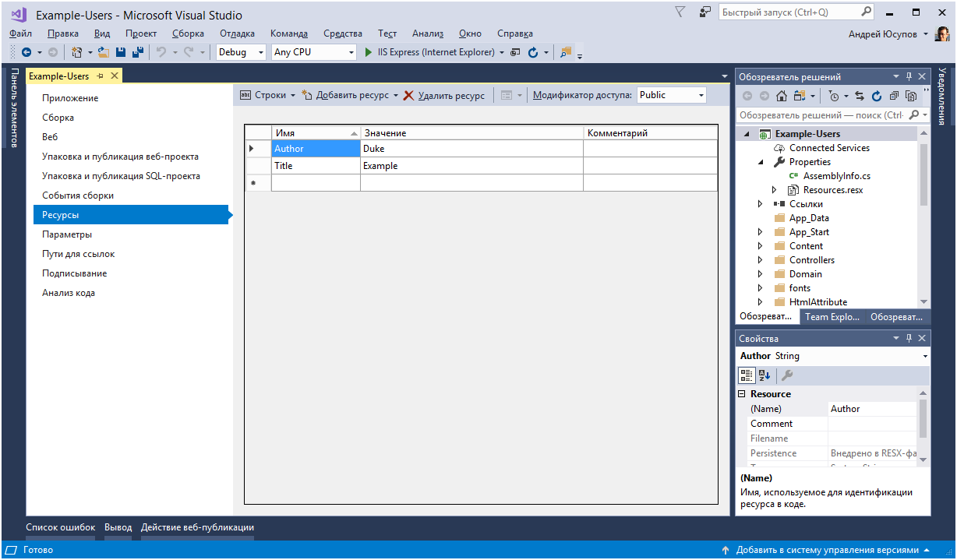Toggle auto-hide pin on Solution Explorer panel

click(x=909, y=76)
